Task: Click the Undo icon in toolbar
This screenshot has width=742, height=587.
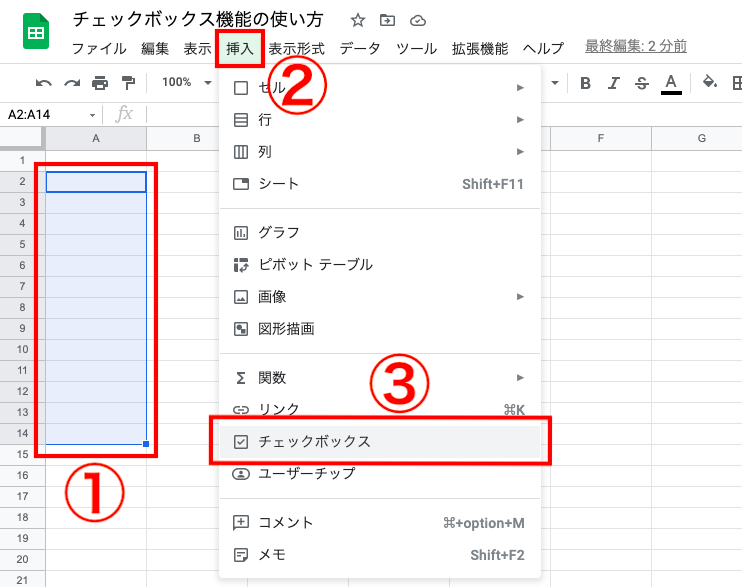Action: (x=44, y=83)
